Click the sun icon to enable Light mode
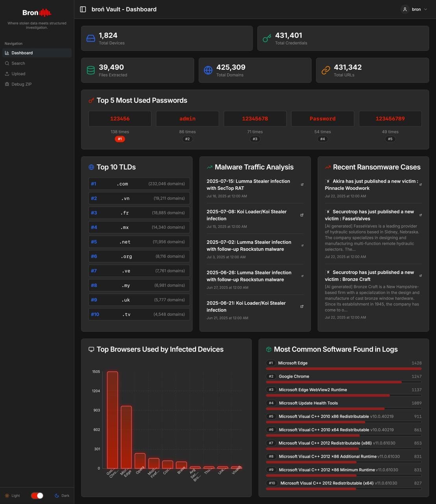This screenshot has width=436, height=504. coord(7,495)
